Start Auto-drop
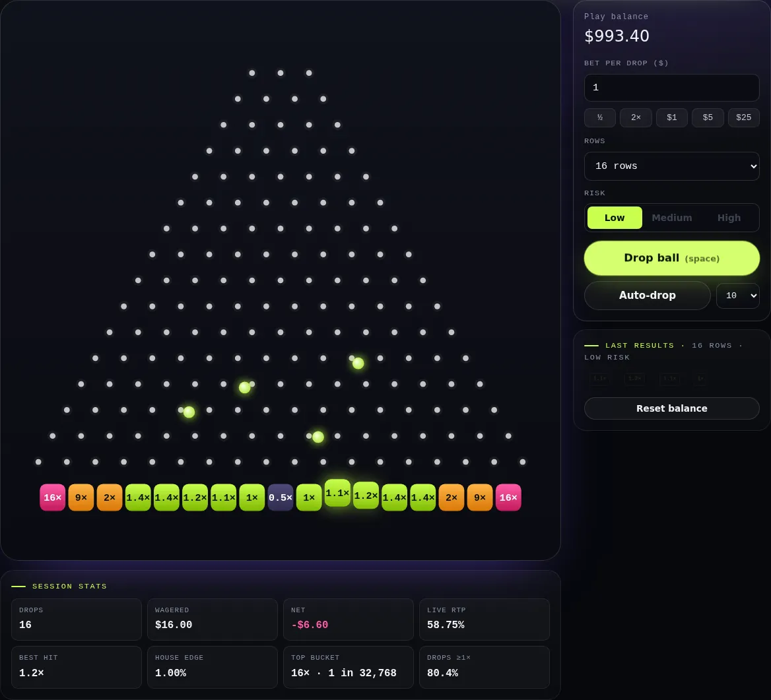This screenshot has height=700, width=771. 647,296
